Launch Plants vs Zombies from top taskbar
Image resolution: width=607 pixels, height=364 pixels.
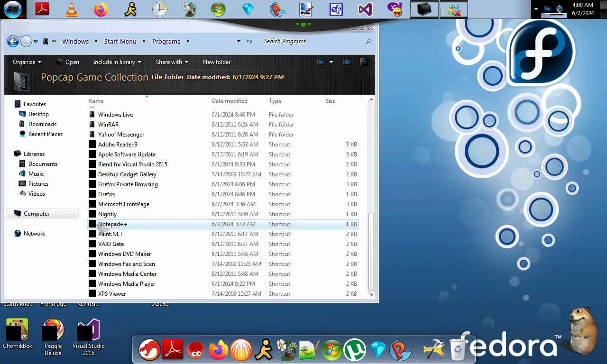click(189, 9)
